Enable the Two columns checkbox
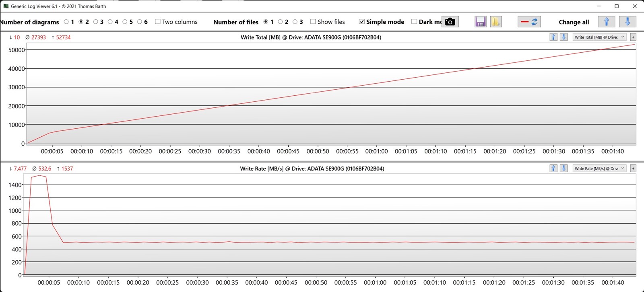Screen dimensions: 644x292 (x=158, y=22)
